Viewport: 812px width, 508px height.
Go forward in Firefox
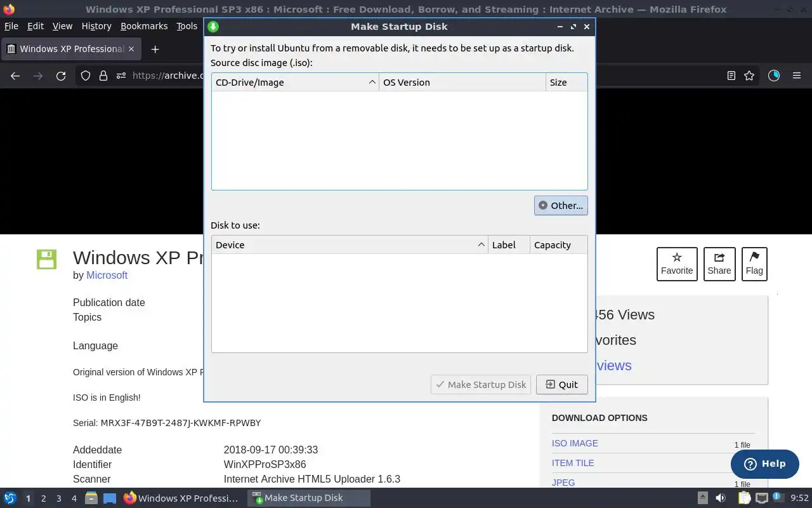(x=38, y=76)
